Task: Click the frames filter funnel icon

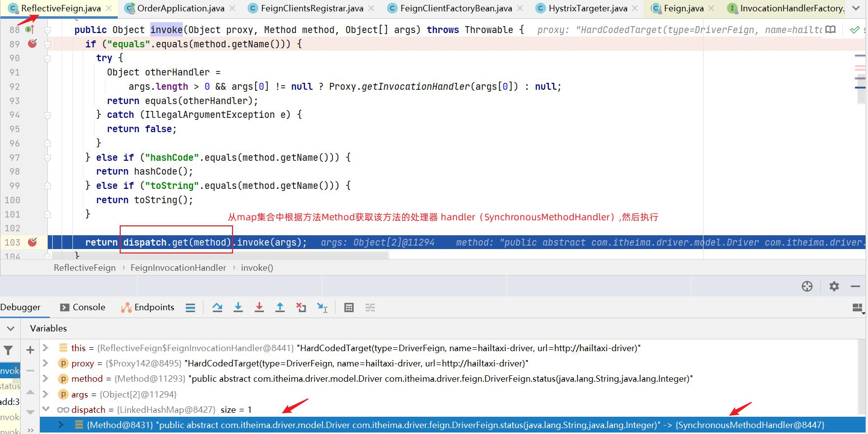Action: tap(8, 351)
